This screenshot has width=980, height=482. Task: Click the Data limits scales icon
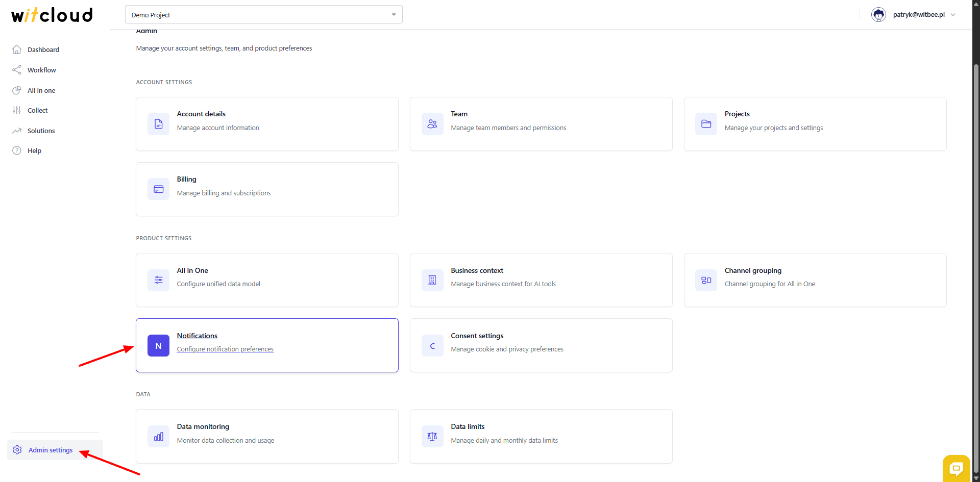coord(432,437)
